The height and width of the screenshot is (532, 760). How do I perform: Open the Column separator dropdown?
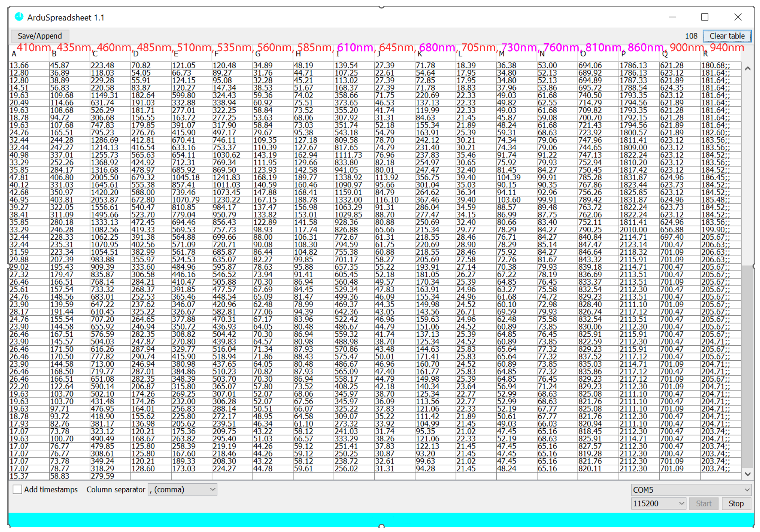(x=182, y=490)
